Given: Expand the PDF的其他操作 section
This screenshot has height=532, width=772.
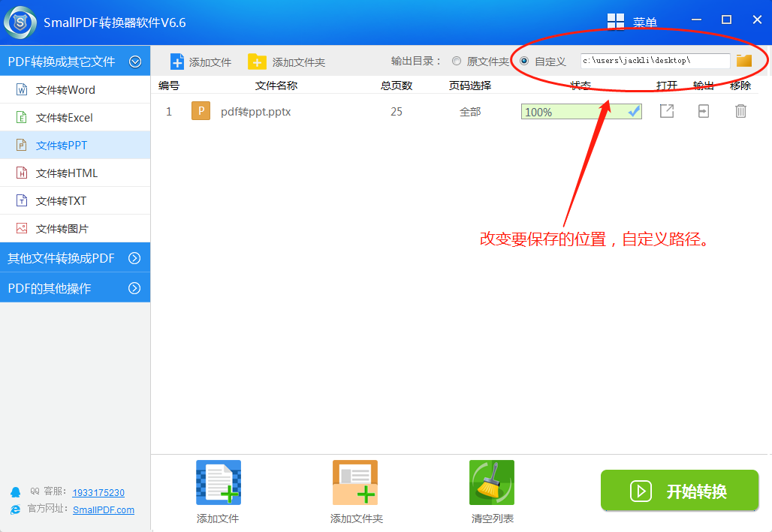Looking at the screenshot, I should pos(134,288).
